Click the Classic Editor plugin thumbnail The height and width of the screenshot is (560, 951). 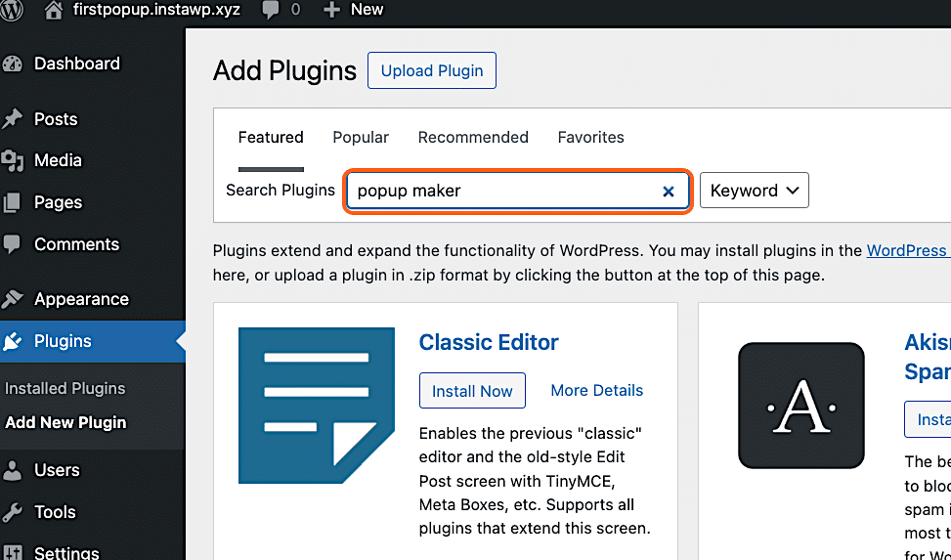317,406
